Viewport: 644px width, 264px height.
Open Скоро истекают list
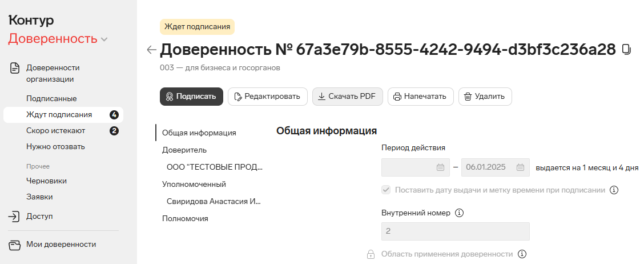click(63, 131)
